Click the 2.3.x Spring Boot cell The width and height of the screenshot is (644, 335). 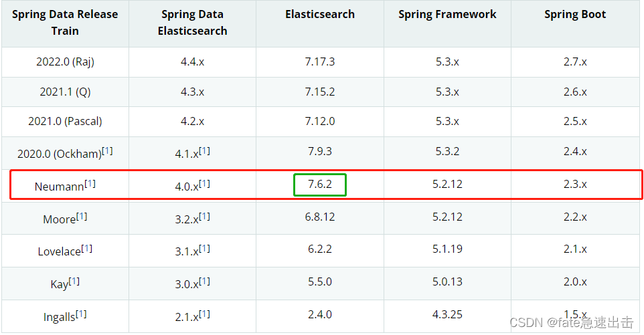click(x=575, y=184)
